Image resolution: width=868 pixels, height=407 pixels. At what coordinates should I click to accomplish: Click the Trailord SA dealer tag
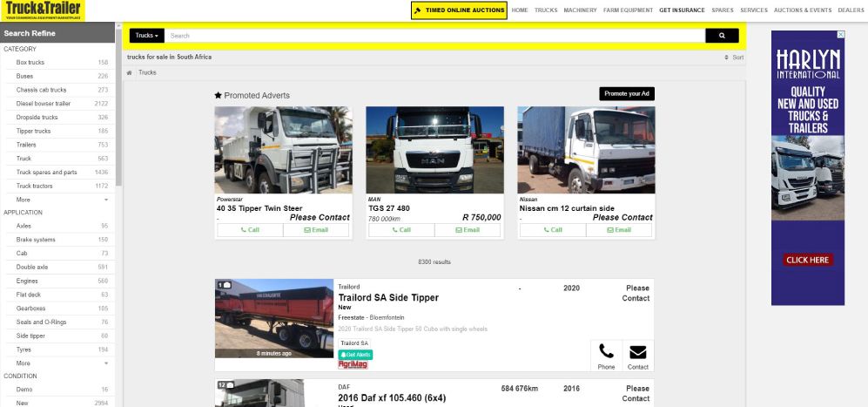coord(354,343)
